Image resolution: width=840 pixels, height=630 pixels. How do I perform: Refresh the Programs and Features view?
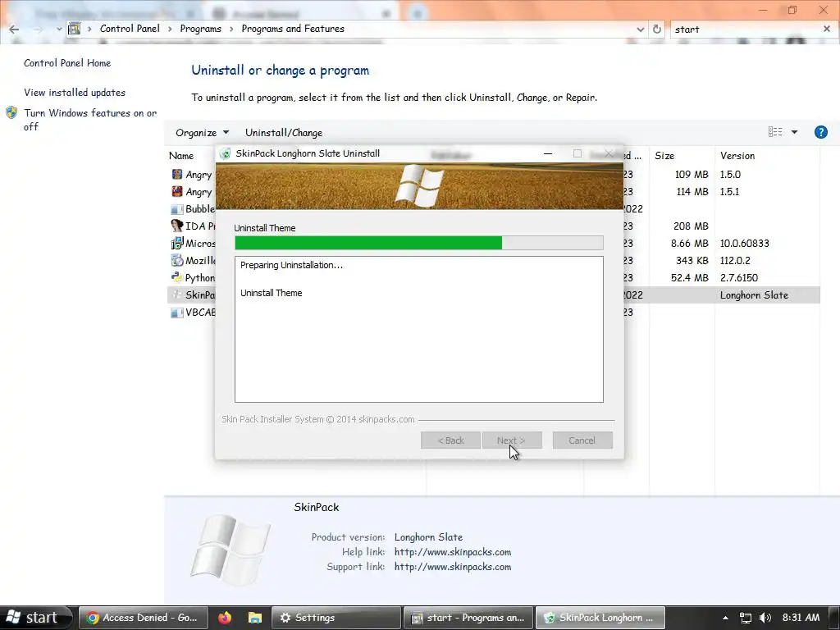pyautogui.click(x=657, y=29)
